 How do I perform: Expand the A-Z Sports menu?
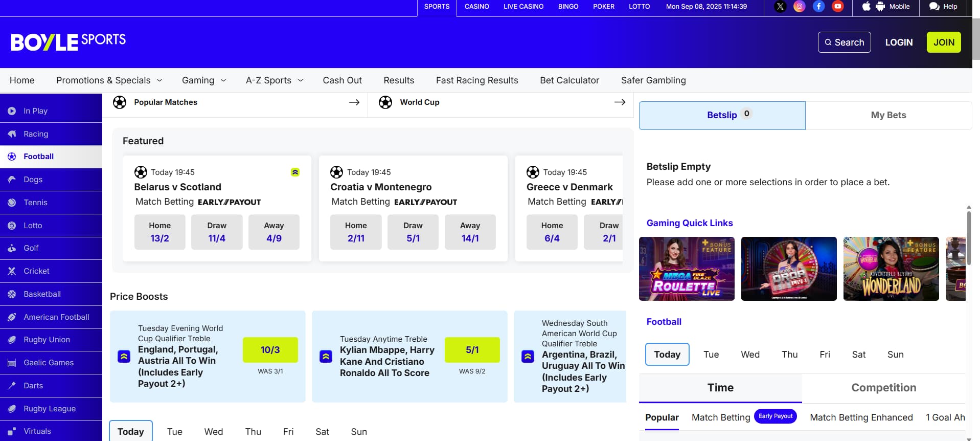click(x=275, y=80)
